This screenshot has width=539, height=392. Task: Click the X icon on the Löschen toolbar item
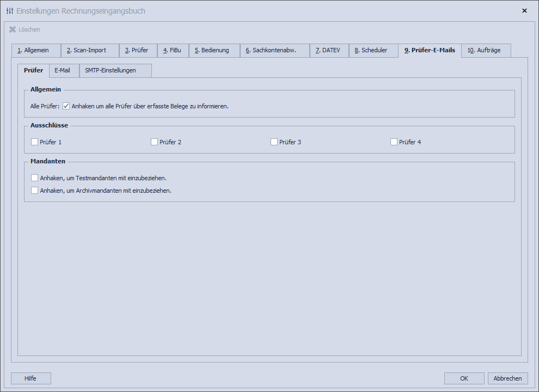tap(11, 29)
